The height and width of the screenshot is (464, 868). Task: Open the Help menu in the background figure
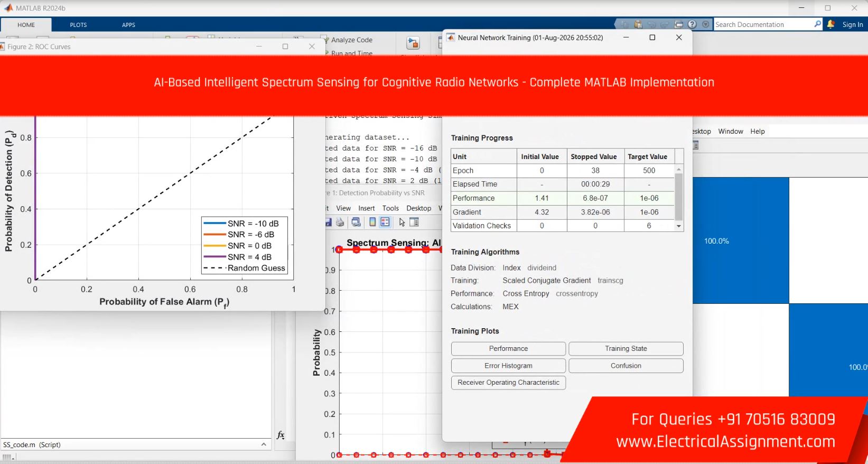pos(758,131)
